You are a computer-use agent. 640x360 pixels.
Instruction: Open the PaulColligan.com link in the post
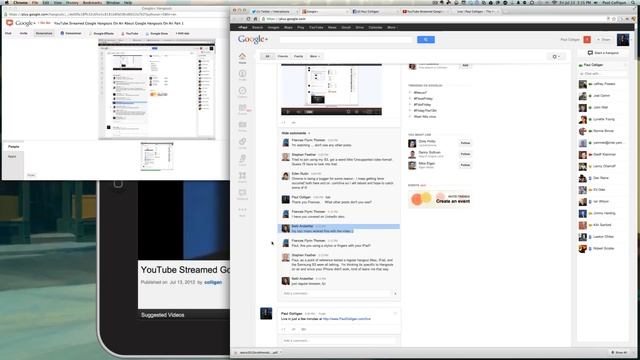point(347,319)
